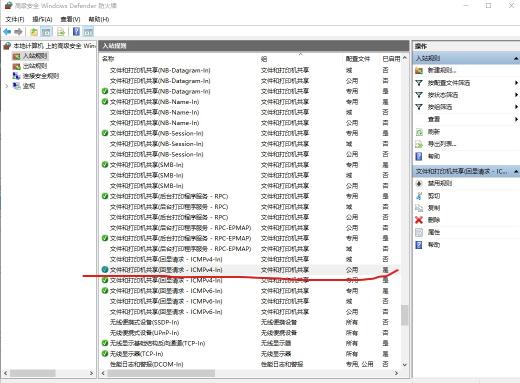The image size is (520, 383).
Task: Collapse the 入站规则 actions section
Action: tap(516, 59)
